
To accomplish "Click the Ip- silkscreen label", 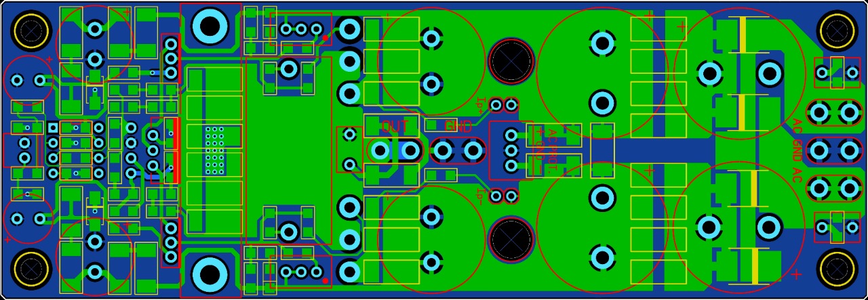I will [x=481, y=197].
